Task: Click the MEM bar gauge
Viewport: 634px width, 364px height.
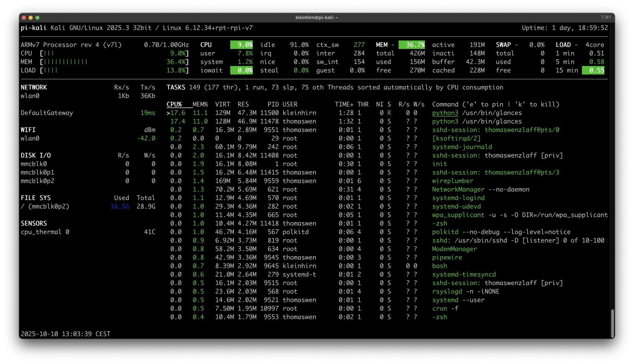Action: coord(65,62)
